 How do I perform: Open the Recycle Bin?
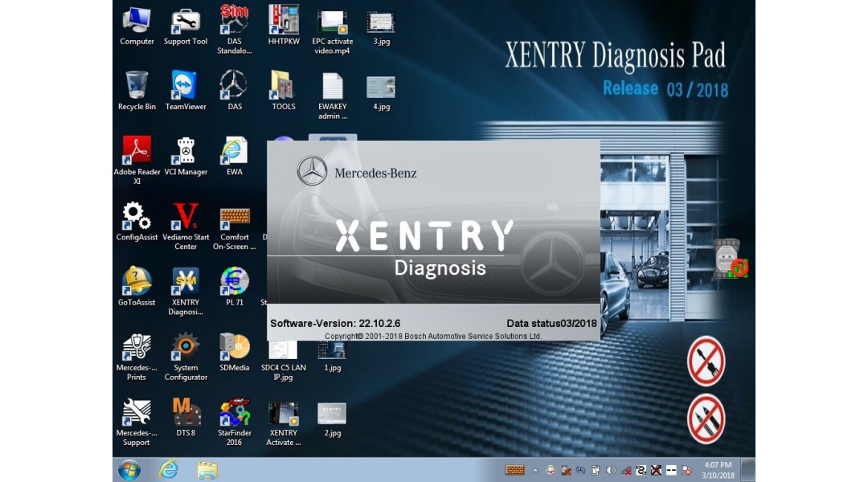tap(137, 92)
